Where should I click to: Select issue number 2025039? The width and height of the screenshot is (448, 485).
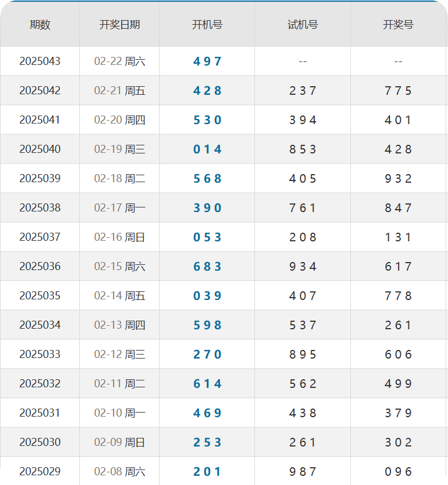(40, 179)
